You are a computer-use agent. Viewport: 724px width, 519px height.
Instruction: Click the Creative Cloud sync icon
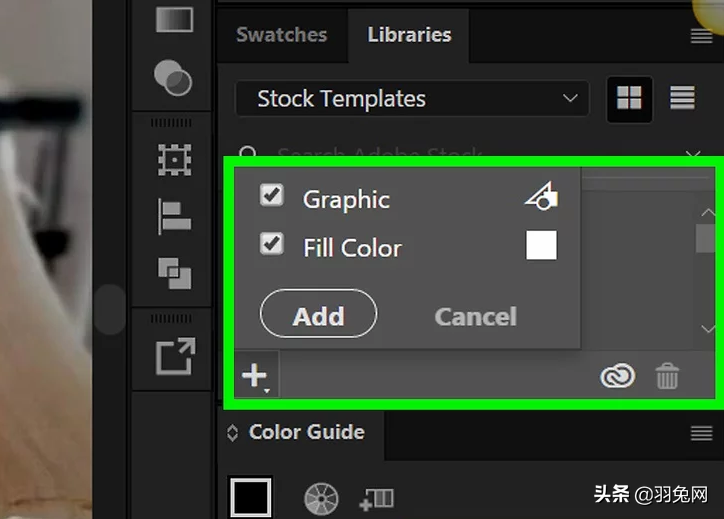coord(617,377)
